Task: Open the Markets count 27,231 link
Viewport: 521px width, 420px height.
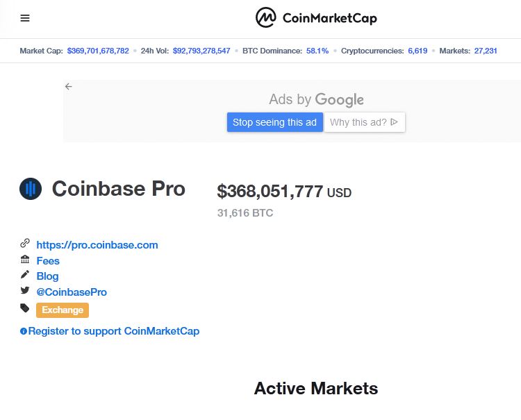Action: [x=486, y=51]
